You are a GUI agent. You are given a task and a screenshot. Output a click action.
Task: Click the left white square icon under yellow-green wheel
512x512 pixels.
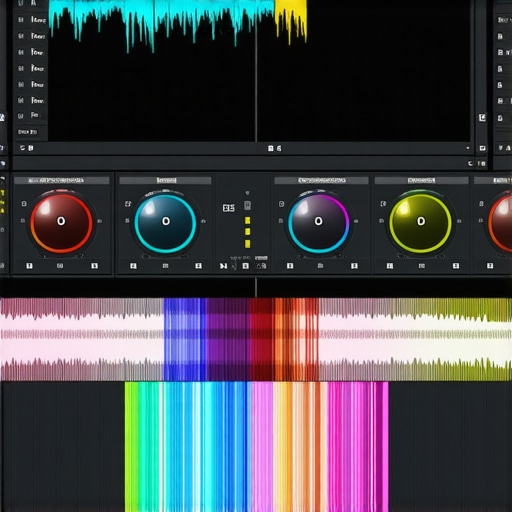point(390,266)
